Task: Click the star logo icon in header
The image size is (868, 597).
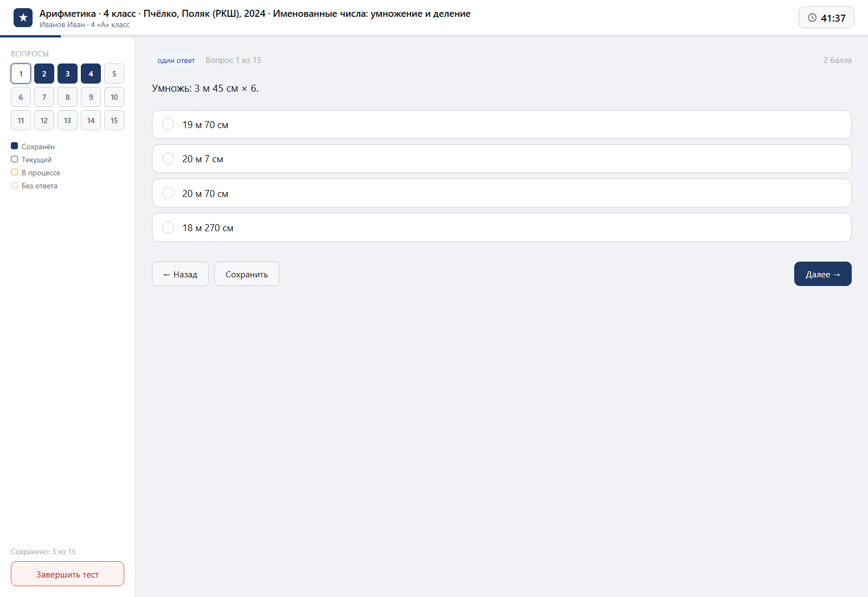Action: [23, 18]
